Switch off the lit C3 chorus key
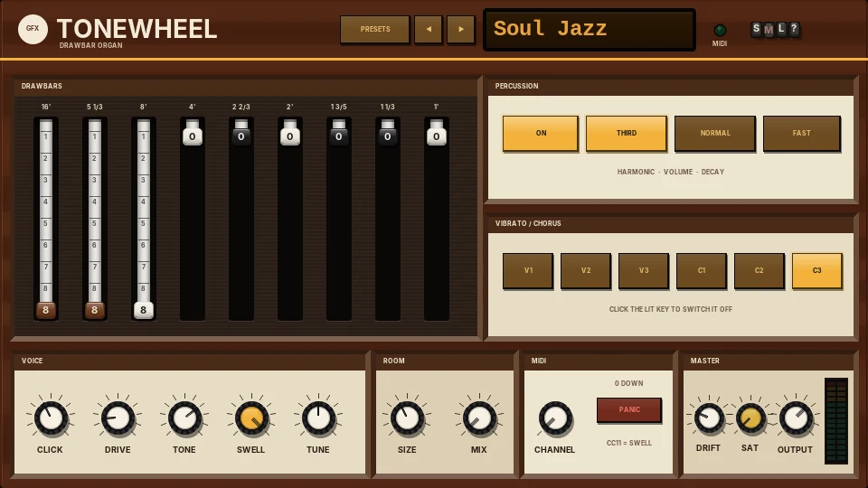Viewport: 868px width, 488px height. [x=817, y=270]
